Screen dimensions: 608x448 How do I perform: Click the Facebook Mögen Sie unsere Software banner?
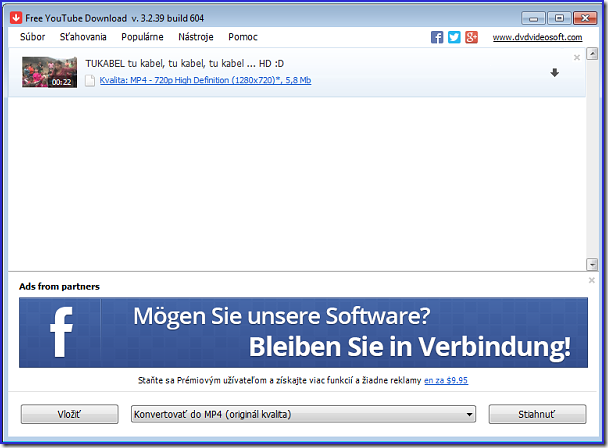tap(303, 332)
